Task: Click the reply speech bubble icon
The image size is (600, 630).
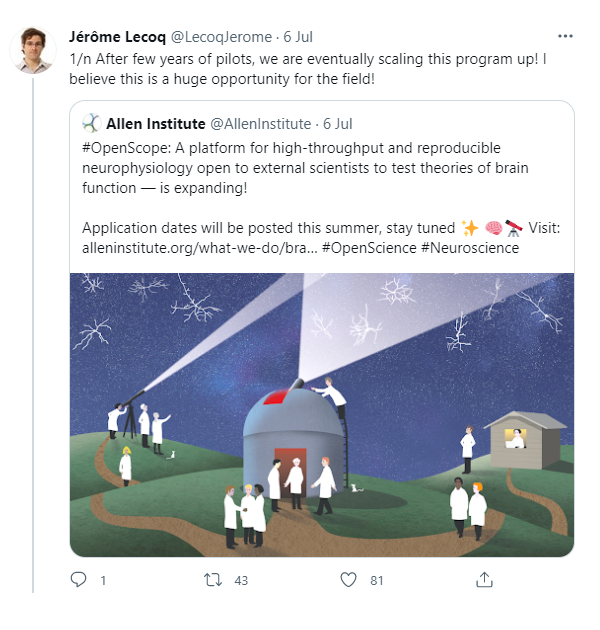Action: 80,580
